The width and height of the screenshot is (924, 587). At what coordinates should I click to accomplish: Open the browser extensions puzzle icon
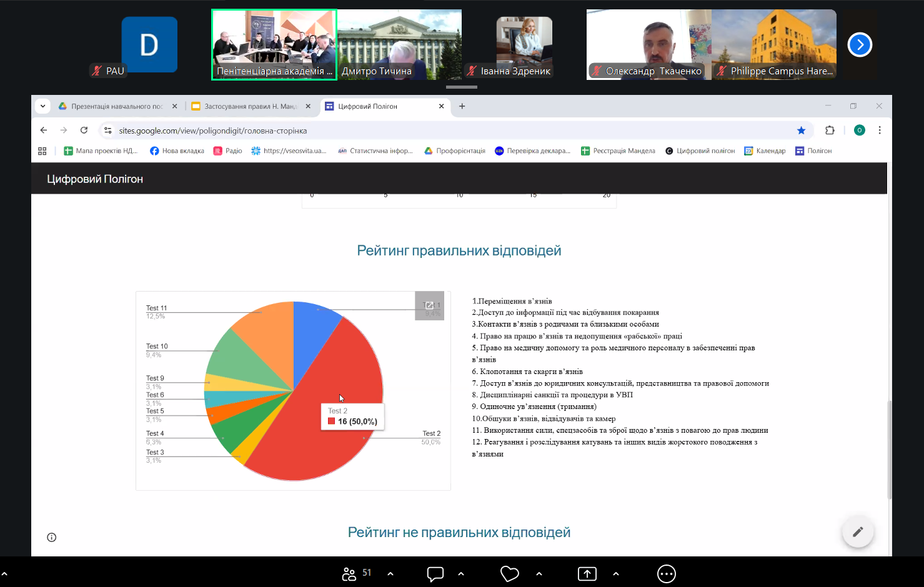click(830, 131)
